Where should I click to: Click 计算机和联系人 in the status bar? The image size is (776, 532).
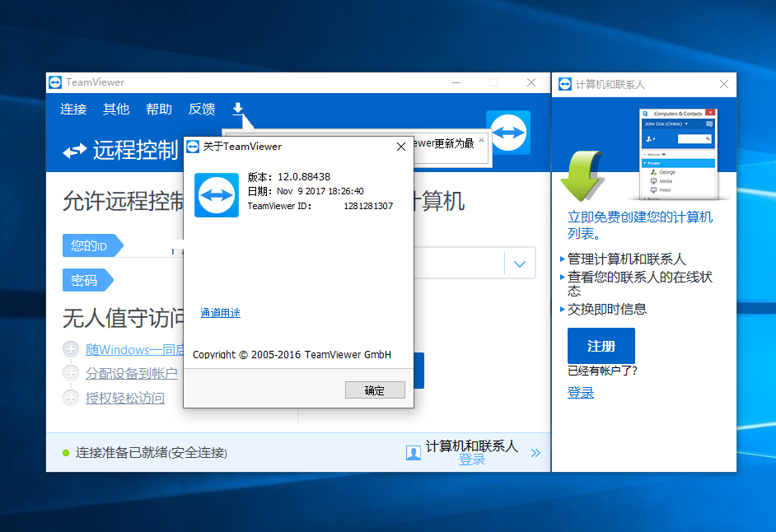[472, 446]
